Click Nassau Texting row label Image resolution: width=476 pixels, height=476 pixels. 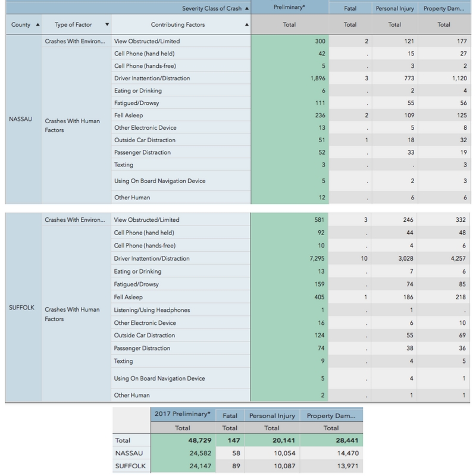pos(124,165)
